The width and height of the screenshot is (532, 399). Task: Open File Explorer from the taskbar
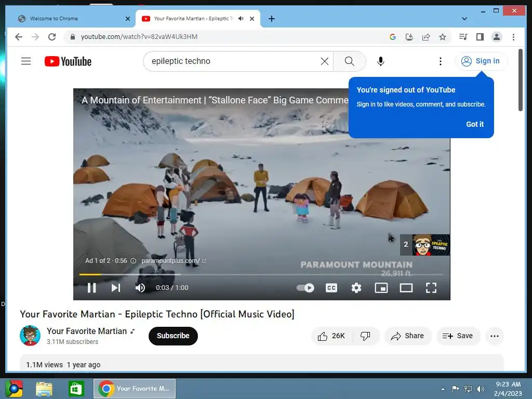pos(44,389)
